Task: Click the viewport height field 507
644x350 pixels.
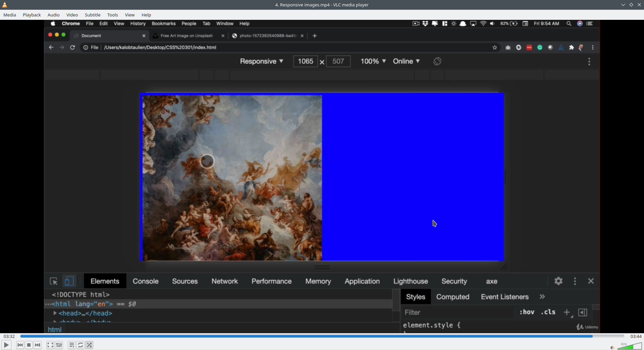Action: (338, 61)
